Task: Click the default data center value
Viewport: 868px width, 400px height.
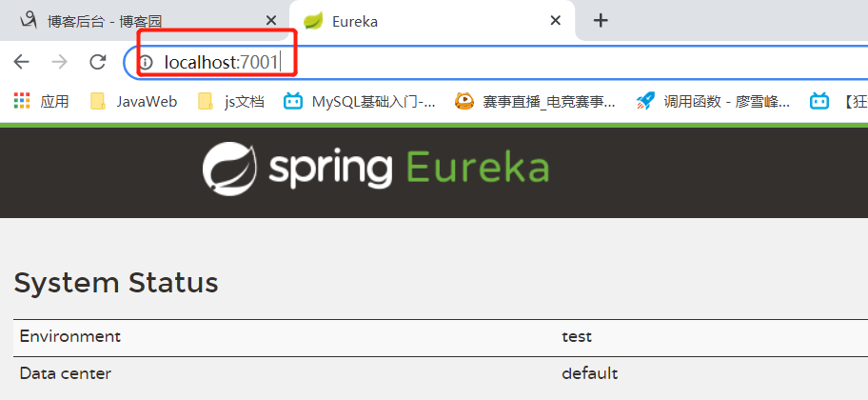Action: pyautogui.click(x=589, y=373)
